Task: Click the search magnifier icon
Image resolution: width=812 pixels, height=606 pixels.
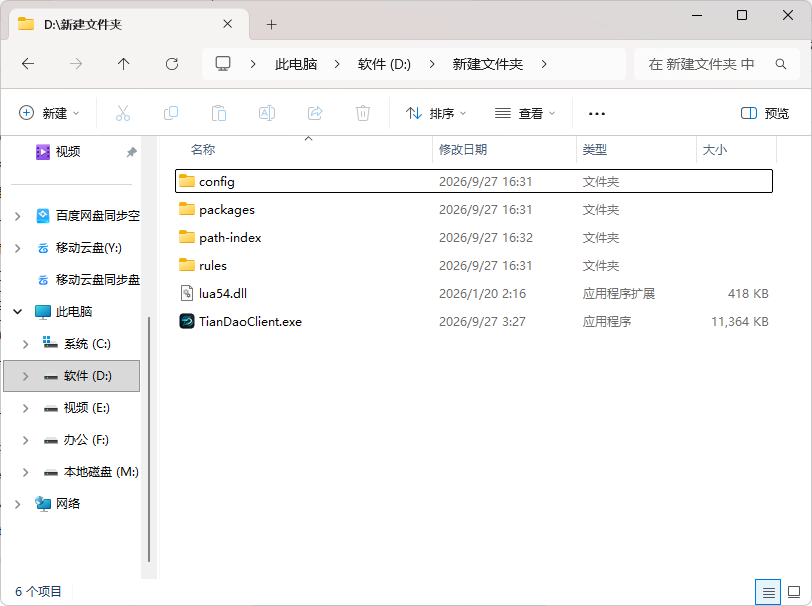Action: coord(781,64)
